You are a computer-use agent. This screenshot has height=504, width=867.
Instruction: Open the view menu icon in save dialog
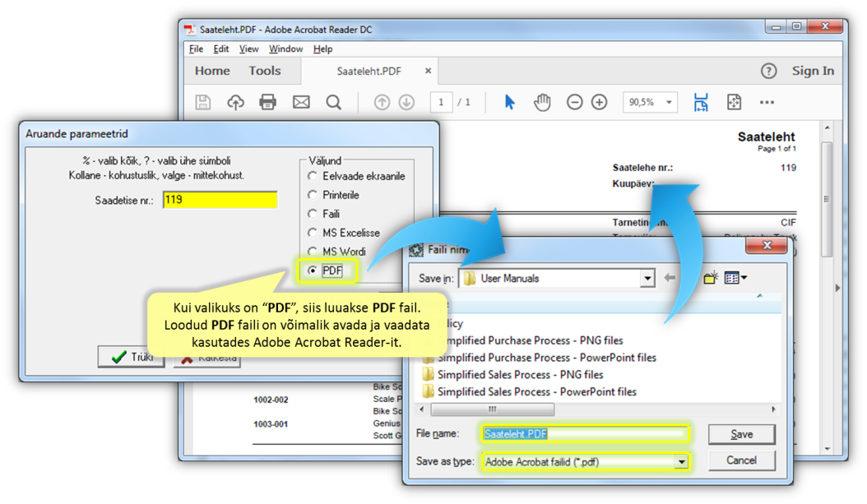(735, 277)
